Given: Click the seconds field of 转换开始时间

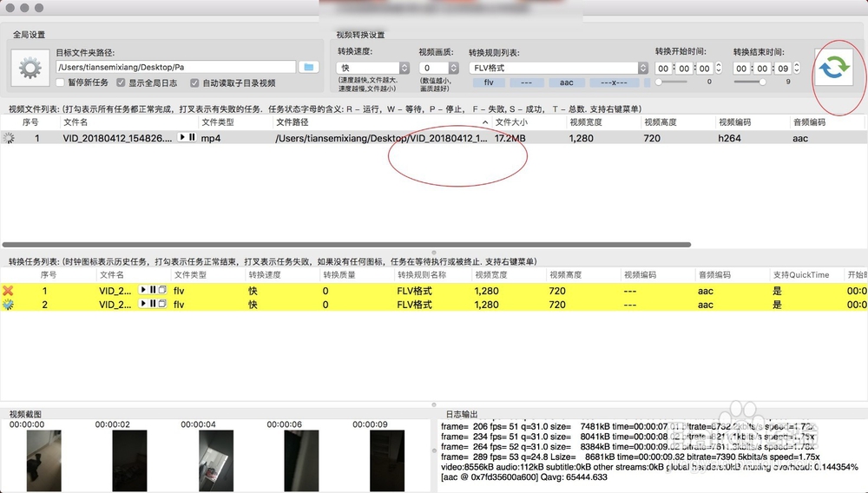Looking at the screenshot, I should [705, 69].
